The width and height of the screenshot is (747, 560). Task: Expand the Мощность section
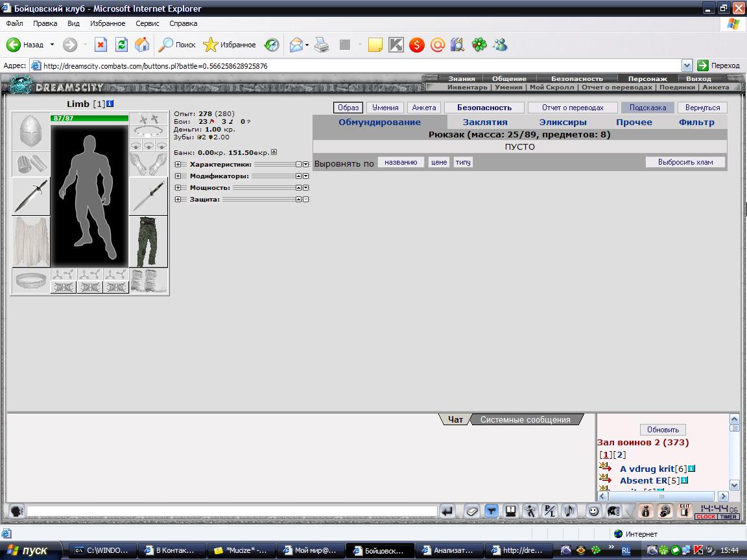[x=178, y=187]
